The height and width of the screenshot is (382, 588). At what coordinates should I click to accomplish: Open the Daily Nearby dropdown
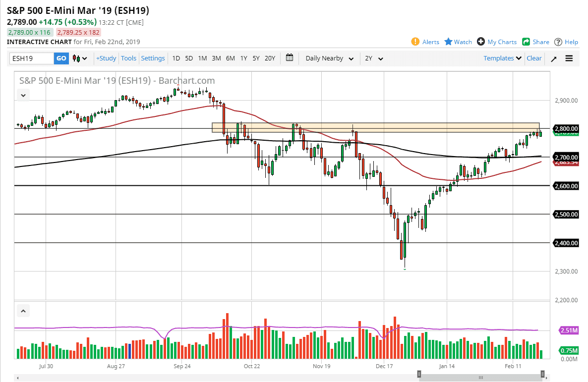pyautogui.click(x=329, y=58)
